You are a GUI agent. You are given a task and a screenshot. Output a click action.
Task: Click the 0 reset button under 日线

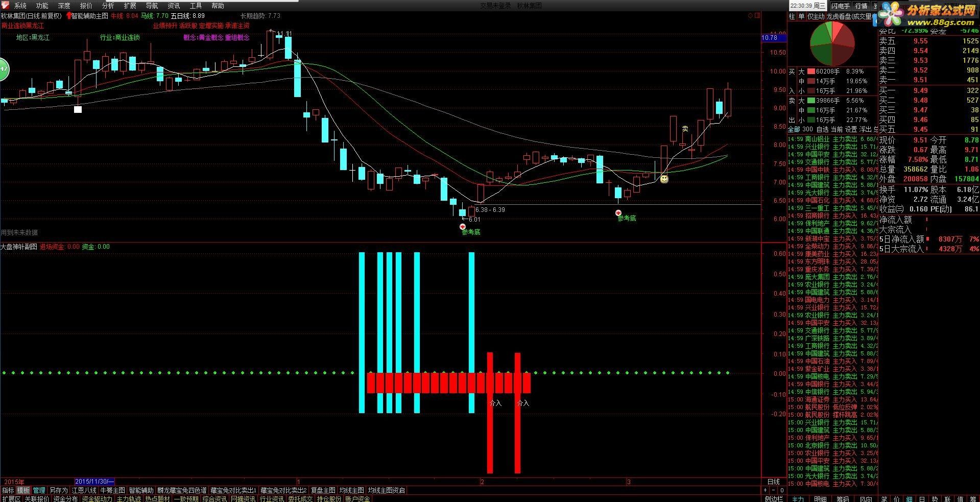[781, 490]
